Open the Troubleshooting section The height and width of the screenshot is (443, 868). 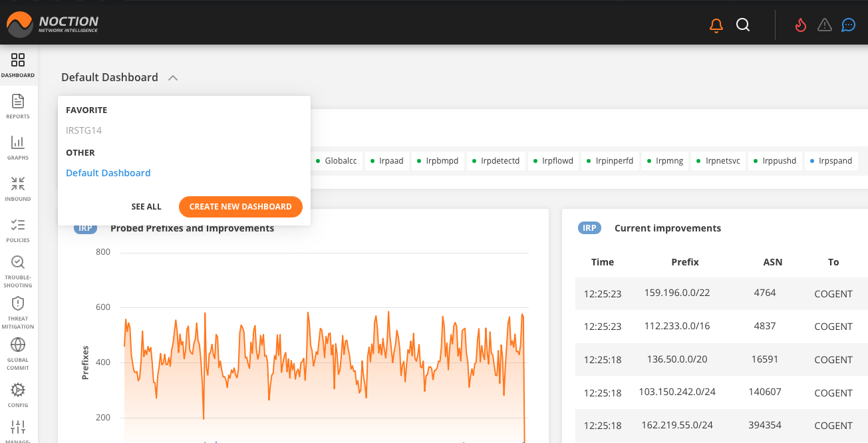click(18, 269)
